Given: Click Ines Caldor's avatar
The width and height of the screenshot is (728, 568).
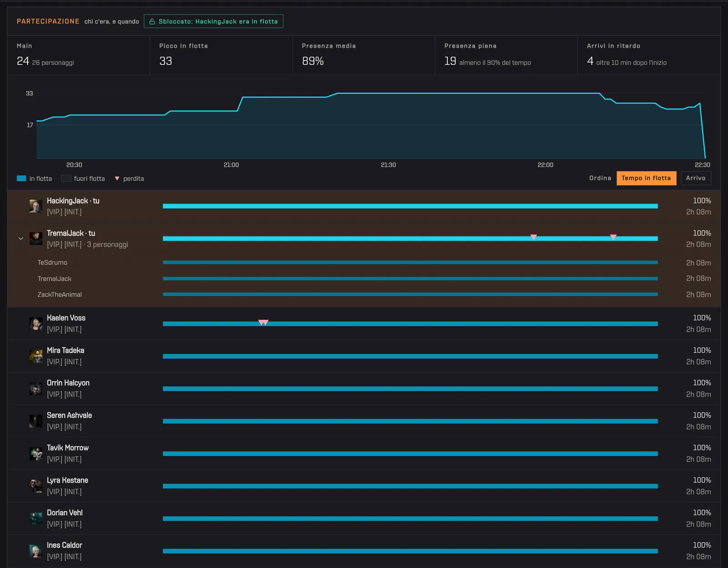Looking at the screenshot, I should coord(36,551).
